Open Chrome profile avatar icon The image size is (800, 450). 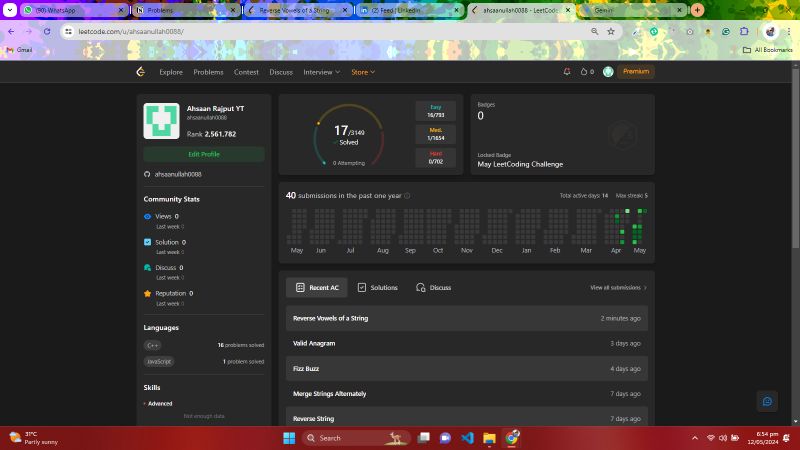coord(770,32)
